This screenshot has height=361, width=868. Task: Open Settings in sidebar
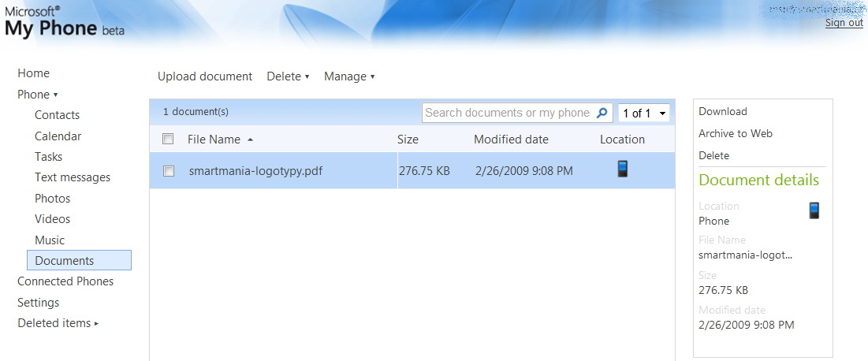(x=38, y=303)
